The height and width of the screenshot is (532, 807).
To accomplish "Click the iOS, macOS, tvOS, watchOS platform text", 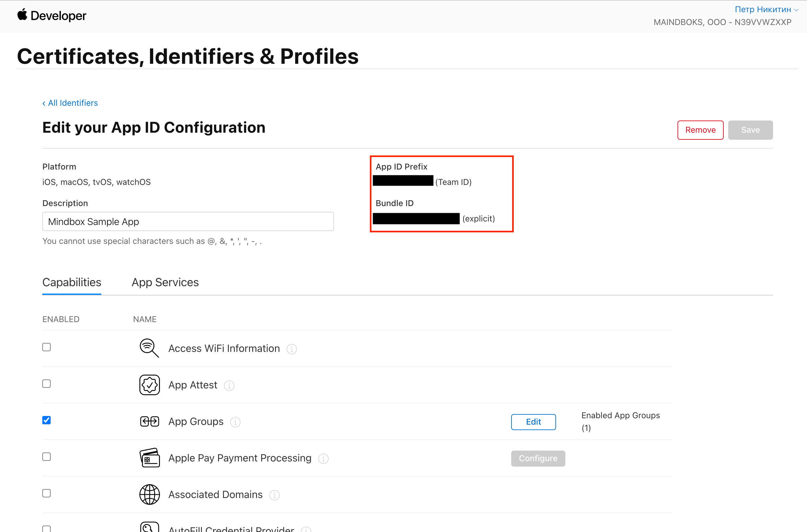I will pos(96,182).
